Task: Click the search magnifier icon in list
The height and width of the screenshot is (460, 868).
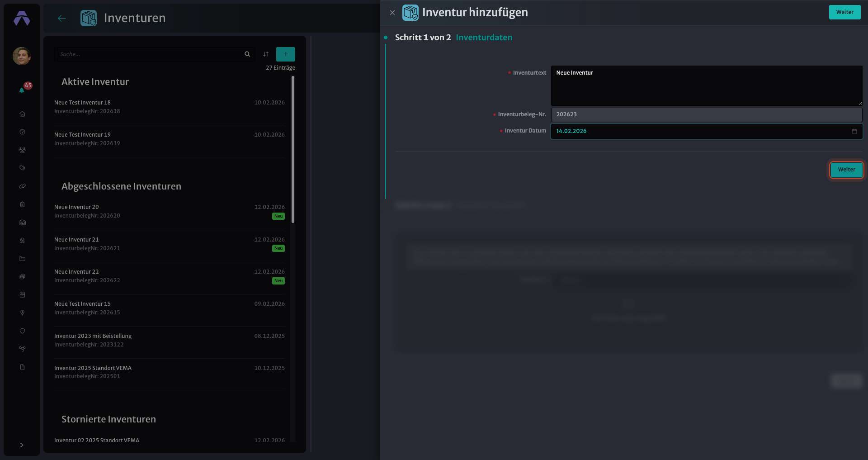Action: (x=247, y=54)
